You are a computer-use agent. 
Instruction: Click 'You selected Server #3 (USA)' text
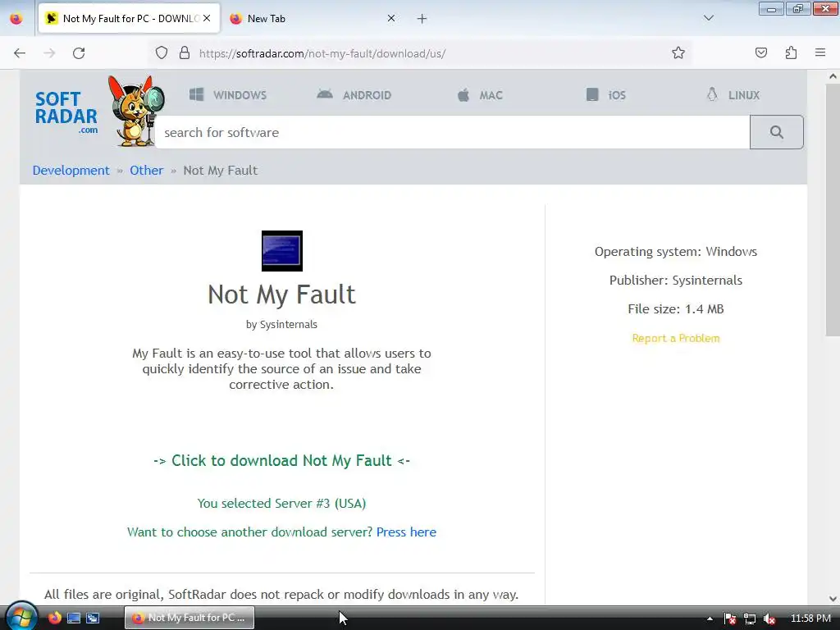pos(282,504)
